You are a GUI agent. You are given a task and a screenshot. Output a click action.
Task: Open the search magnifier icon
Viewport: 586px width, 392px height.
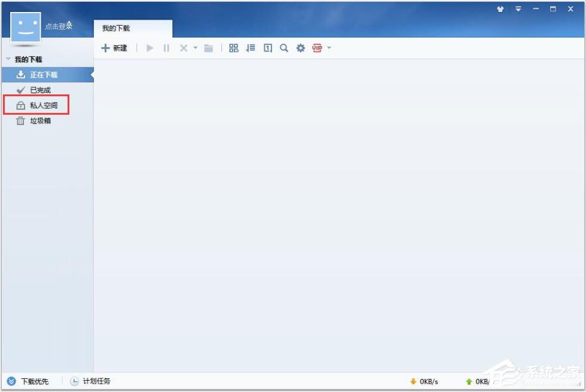pos(284,48)
